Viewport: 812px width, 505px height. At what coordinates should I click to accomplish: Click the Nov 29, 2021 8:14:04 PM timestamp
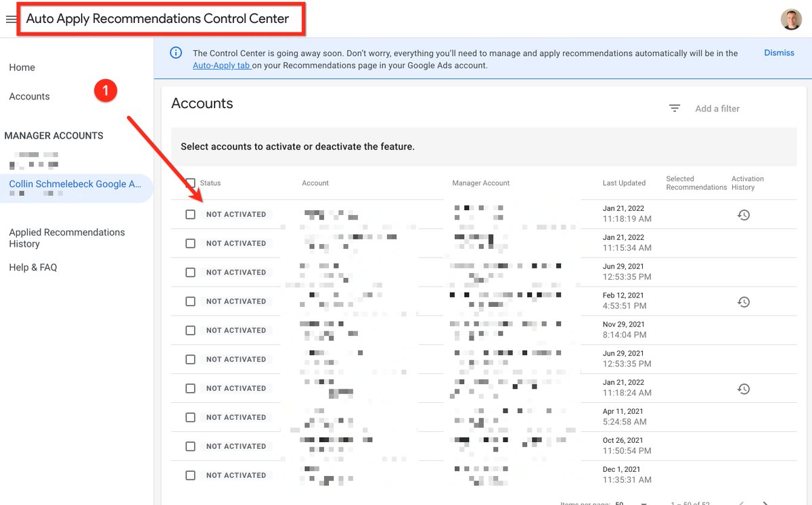coord(625,330)
